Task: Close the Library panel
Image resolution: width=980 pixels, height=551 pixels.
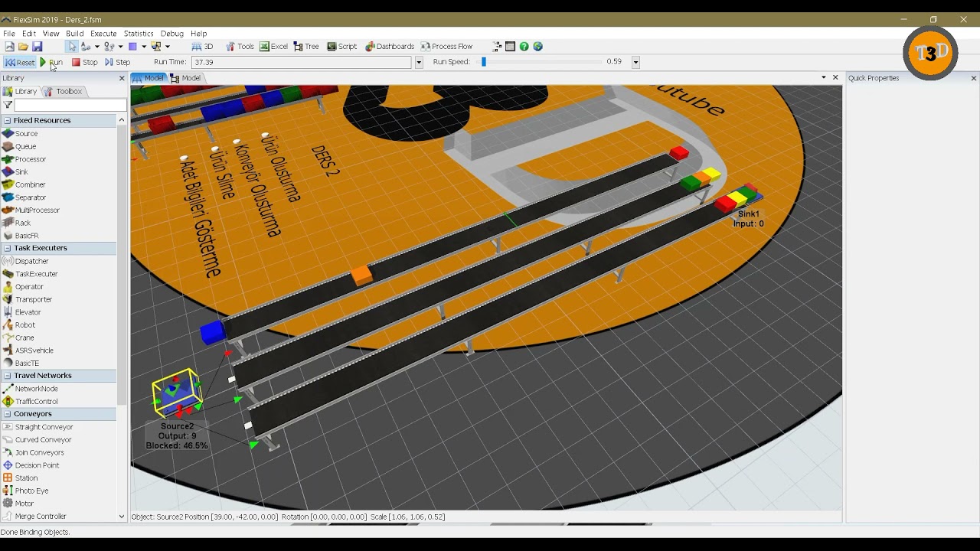Action: tap(122, 78)
